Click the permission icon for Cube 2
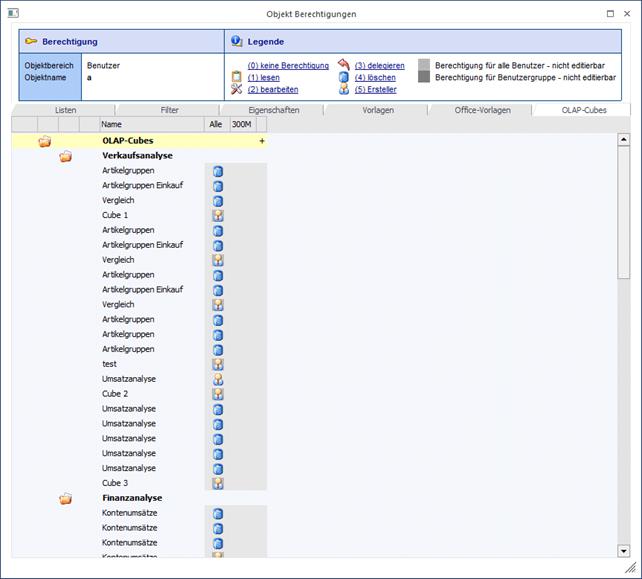This screenshot has height=579, width=642. click(217, 394)
